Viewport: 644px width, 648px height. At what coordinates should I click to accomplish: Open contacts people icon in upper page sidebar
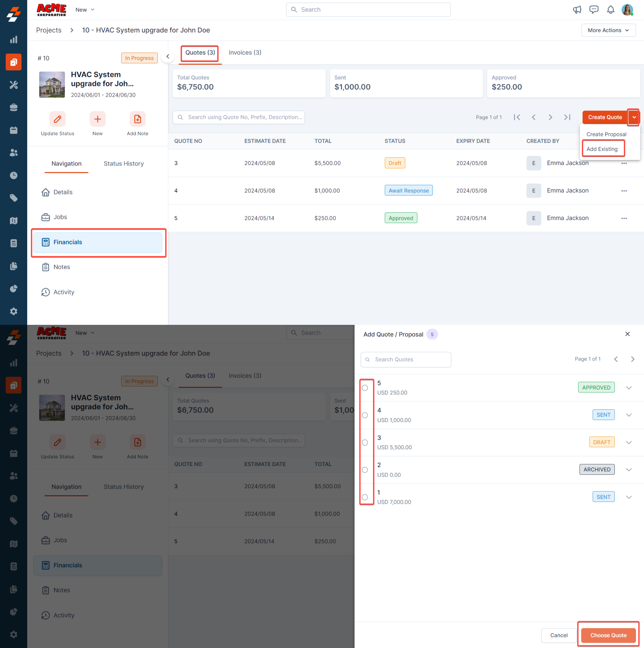(x=13, y=153)
